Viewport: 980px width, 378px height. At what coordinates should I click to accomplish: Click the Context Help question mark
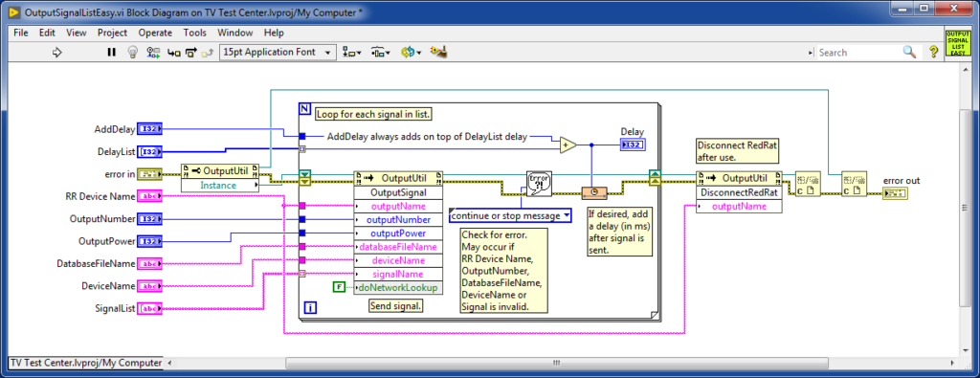[x=932, y=53]
